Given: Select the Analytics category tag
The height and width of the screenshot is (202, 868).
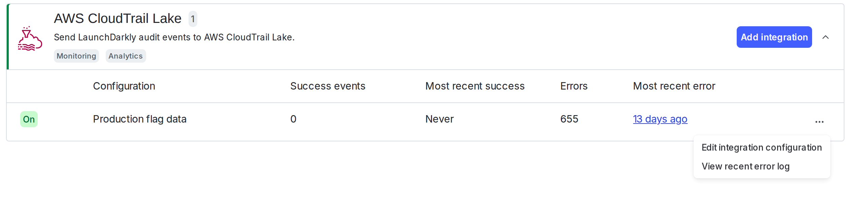Looking at the screenshot, I should pos(125,56).
